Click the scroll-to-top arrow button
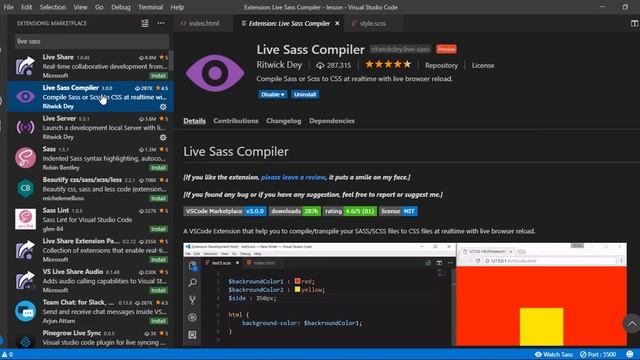This screenshot has height=360, width=640. (632, 324)
